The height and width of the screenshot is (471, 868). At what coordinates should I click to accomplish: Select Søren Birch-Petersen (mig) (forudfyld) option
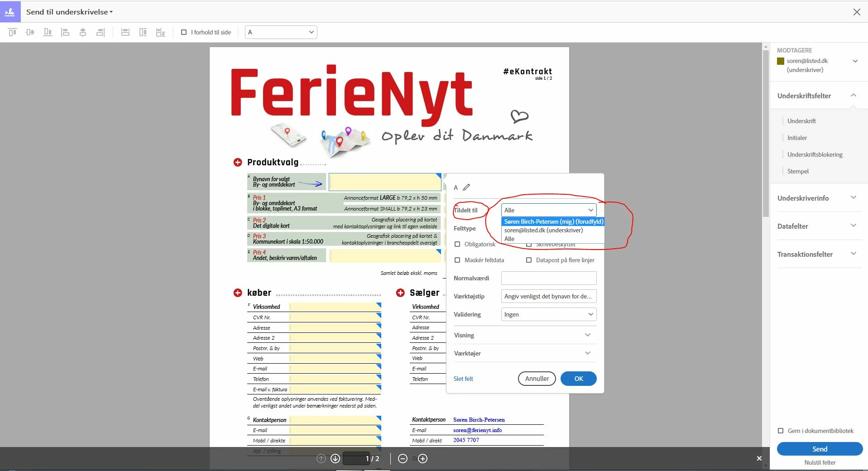pos(553,221)
